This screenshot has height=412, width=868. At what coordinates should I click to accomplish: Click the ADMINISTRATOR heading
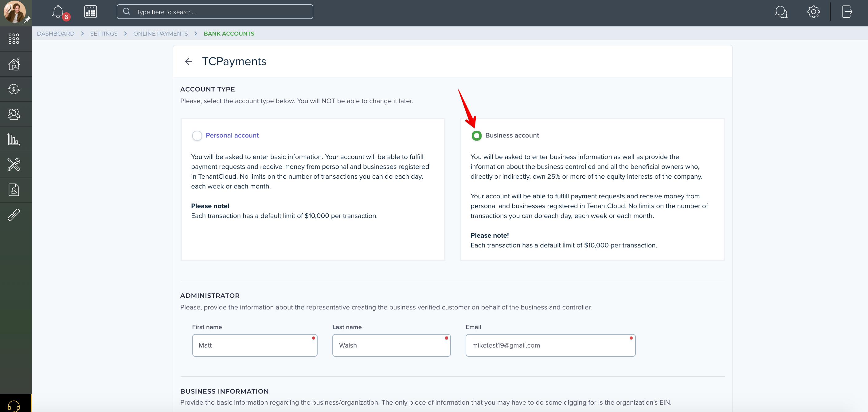click(210, 295)
